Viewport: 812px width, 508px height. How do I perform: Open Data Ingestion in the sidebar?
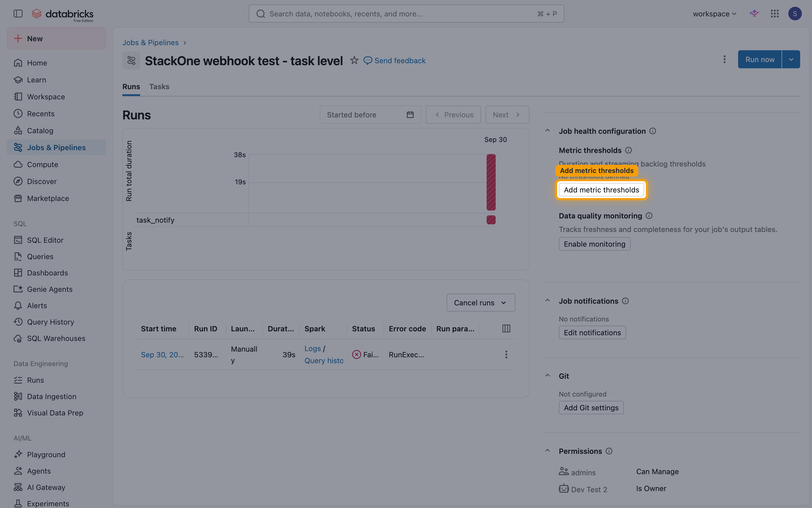pyautogui.click(x=56, y=397)
